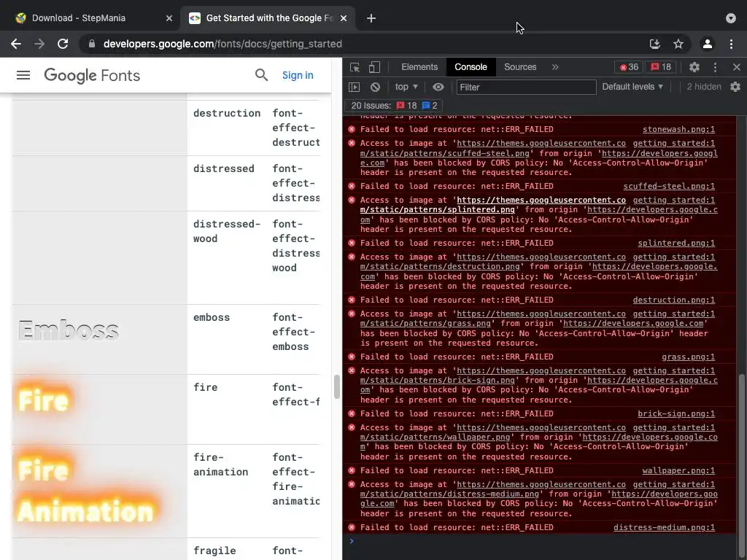747x560 pixels.
Task: Open the distress-medium.png:1 source link
Action: (x=664, y=528)
